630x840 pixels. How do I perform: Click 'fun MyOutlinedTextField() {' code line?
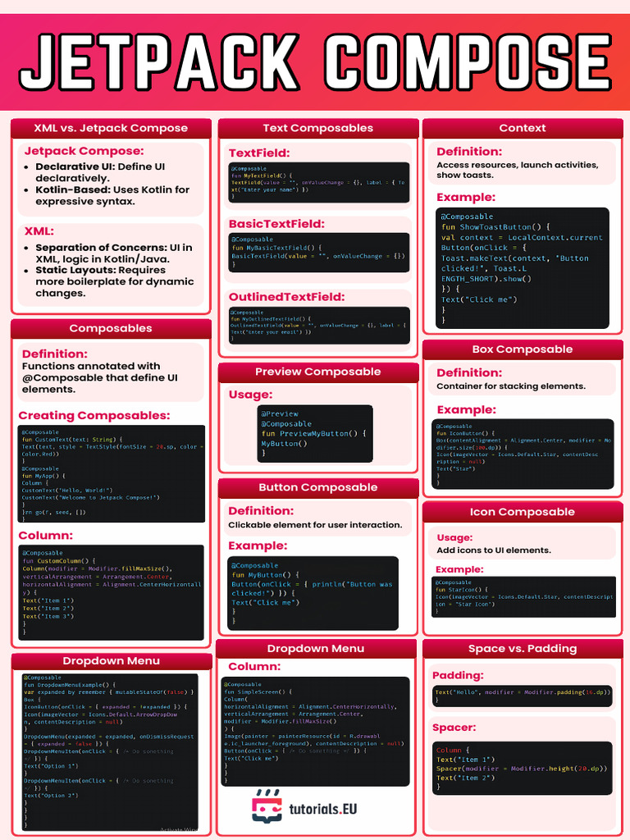point(271,319)
